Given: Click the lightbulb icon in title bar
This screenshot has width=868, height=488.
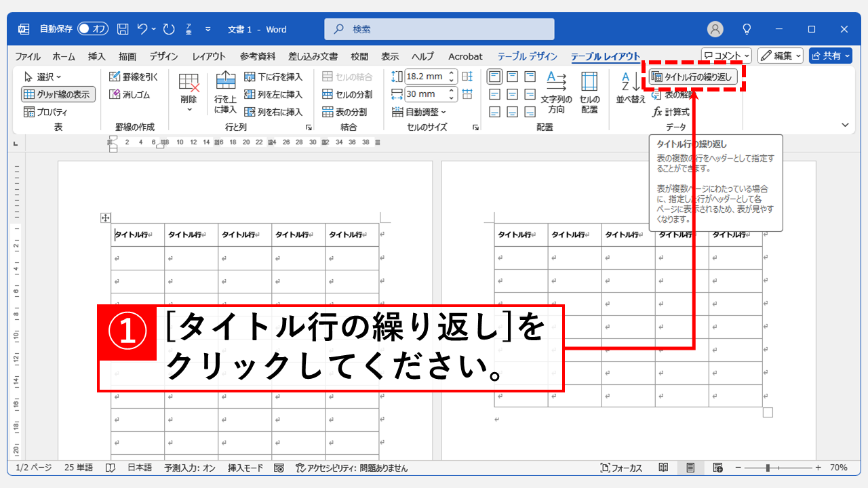Looking at the screenshot, I should pyautogui.click(x=747, y=29).
